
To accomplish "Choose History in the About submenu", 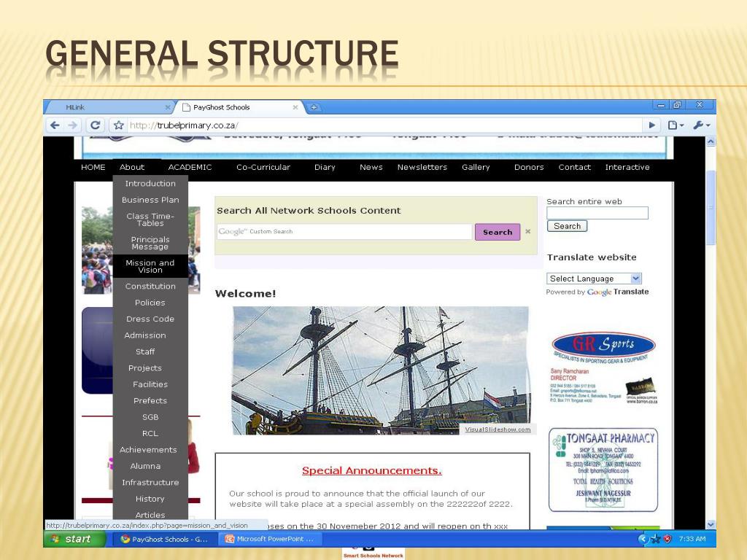I will pyautogui.click(x=150, y=499).
